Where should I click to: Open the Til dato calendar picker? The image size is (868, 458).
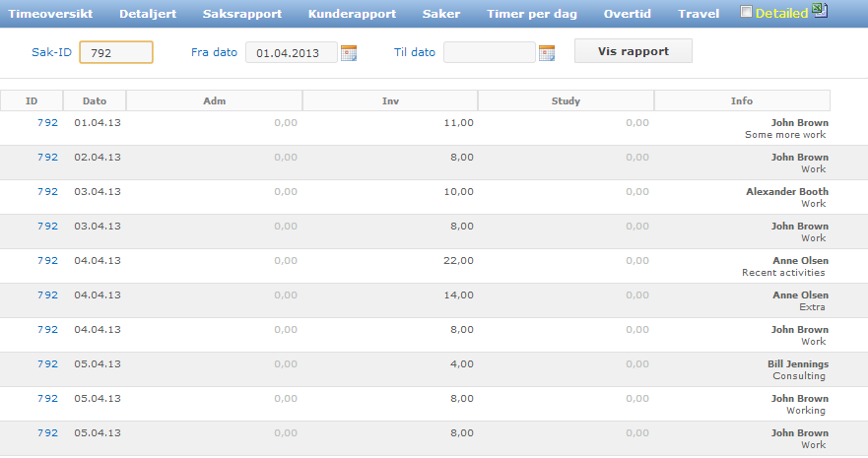[547, 53]
